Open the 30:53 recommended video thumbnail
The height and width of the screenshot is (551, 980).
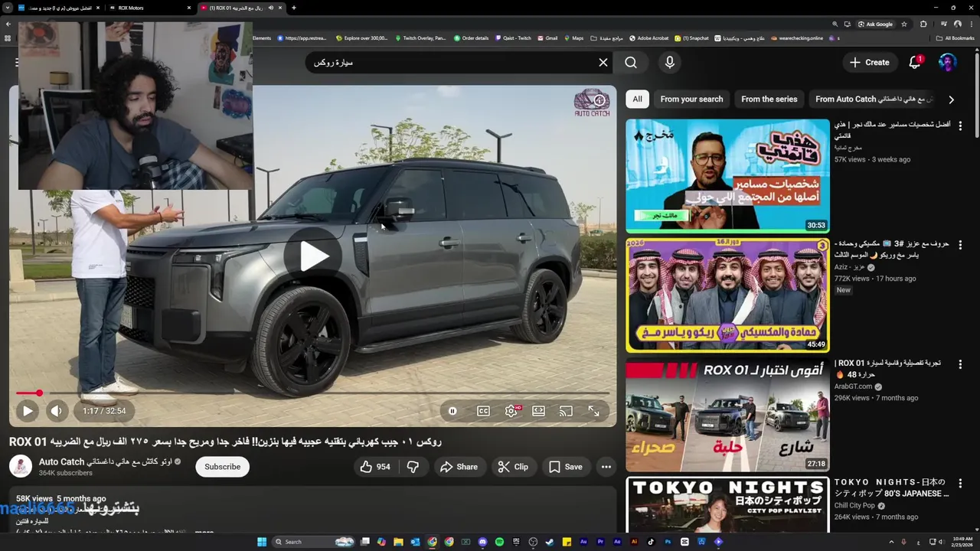(727, 176)
